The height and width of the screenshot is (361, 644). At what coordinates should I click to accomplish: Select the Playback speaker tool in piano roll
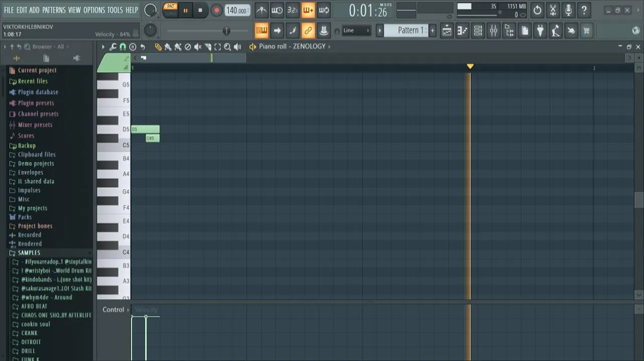click(238, 47)
